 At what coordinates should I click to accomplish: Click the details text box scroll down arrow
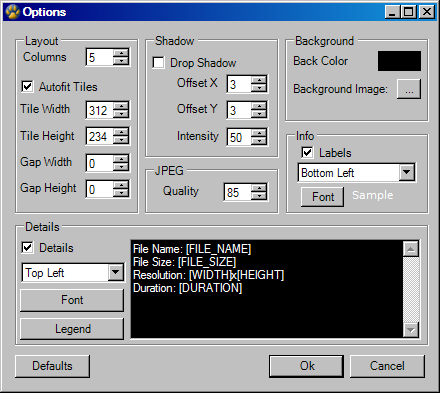click(411, 330)
